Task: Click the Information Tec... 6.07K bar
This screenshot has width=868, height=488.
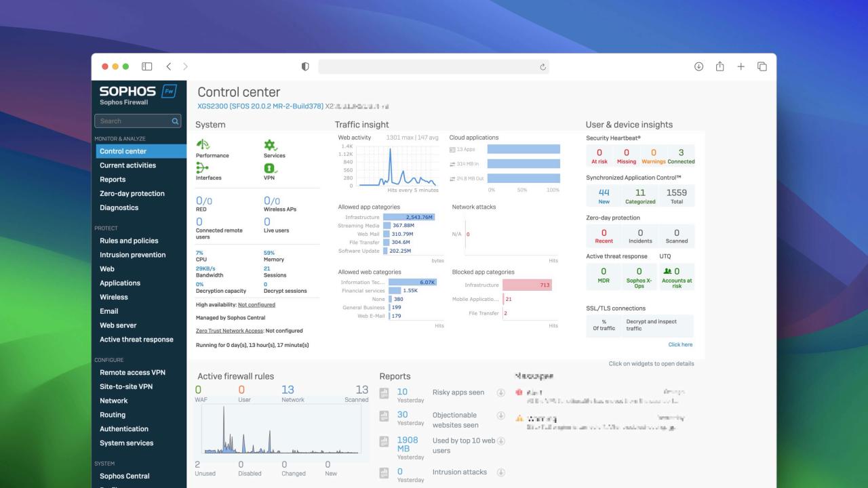Action: point(413,282)
